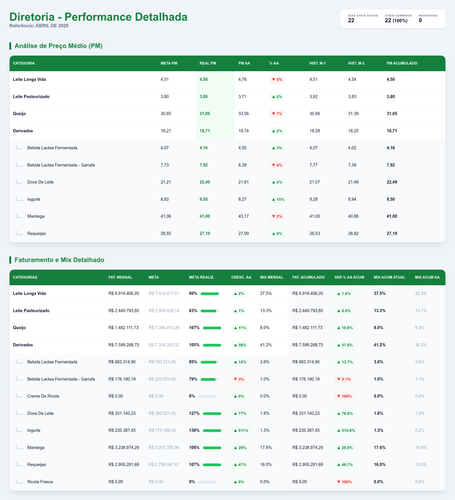Click the Real PM value for Doce De Leite
Image resolution: width=455 pixels, height=500 pixels.
click(205, 182)
